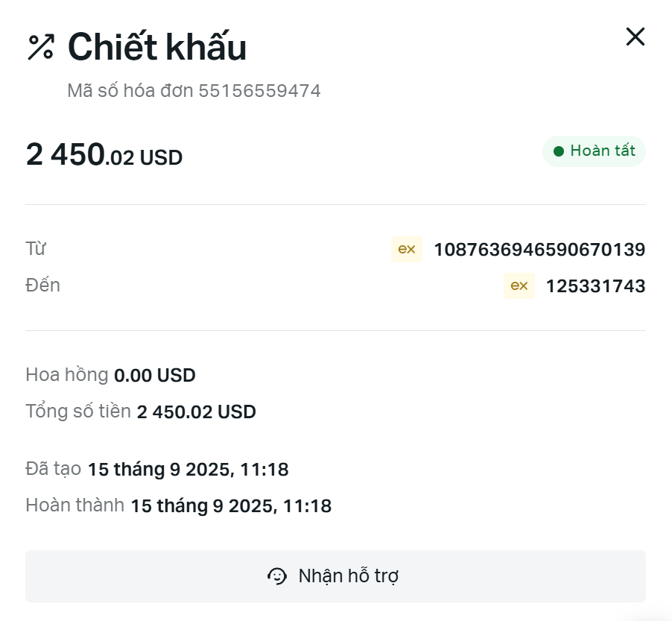Click the Tổng số tiền 2 450.02 USD value

(x=196, y=412)
